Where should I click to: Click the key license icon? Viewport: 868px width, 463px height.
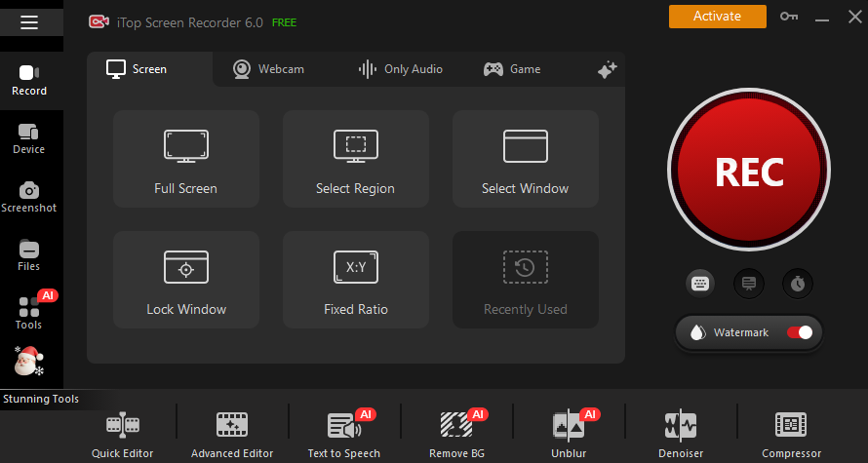click(x=788, y=17)
